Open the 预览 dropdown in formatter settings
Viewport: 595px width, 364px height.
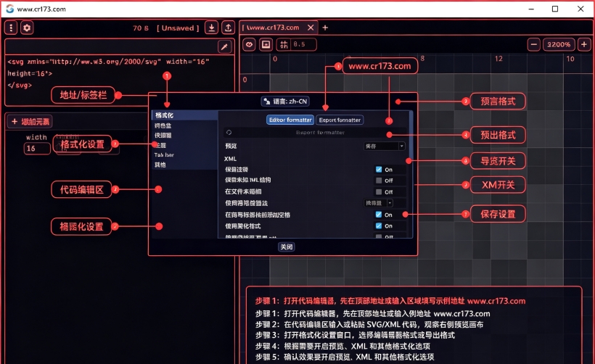pos(384,146)
